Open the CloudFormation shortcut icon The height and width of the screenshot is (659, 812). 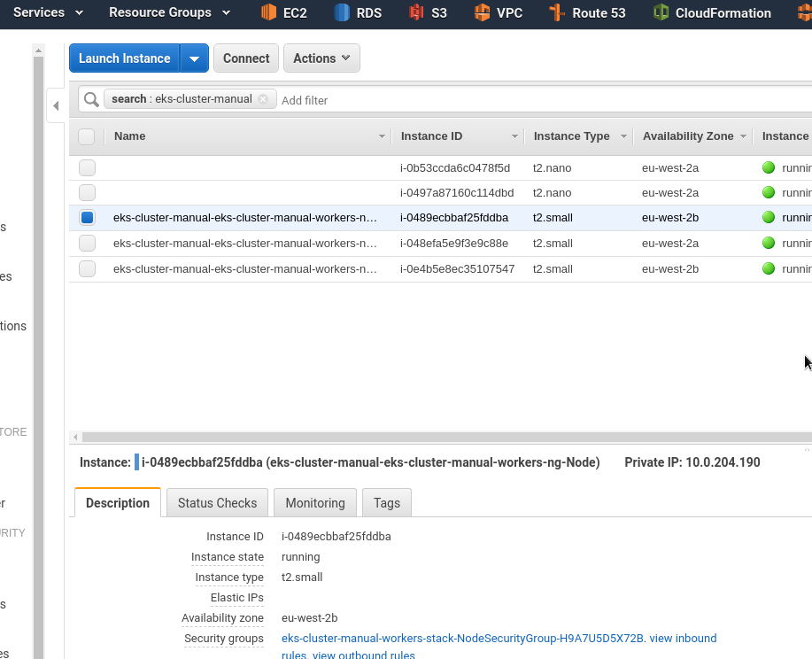click(x=661, y=12)
